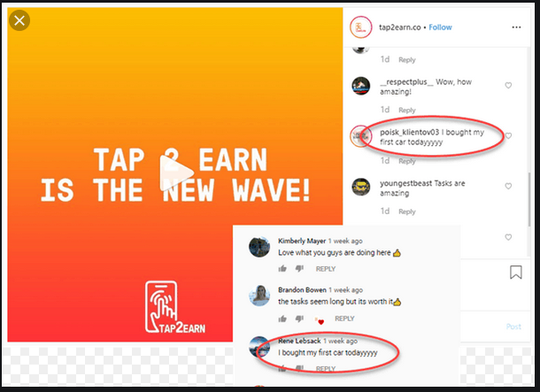540x392 pixels.
Task: Like the poisk_klientov03 comment with heart
Action: 508,135
